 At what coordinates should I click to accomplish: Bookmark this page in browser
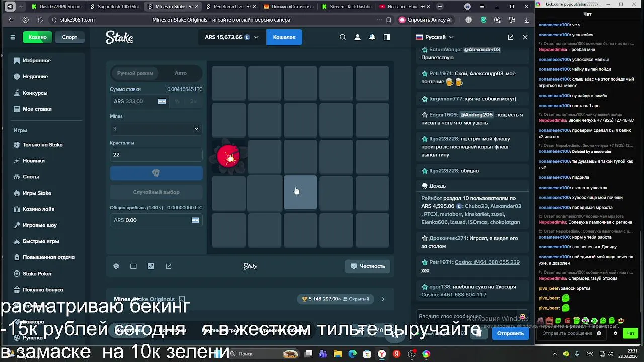[389, 20]
